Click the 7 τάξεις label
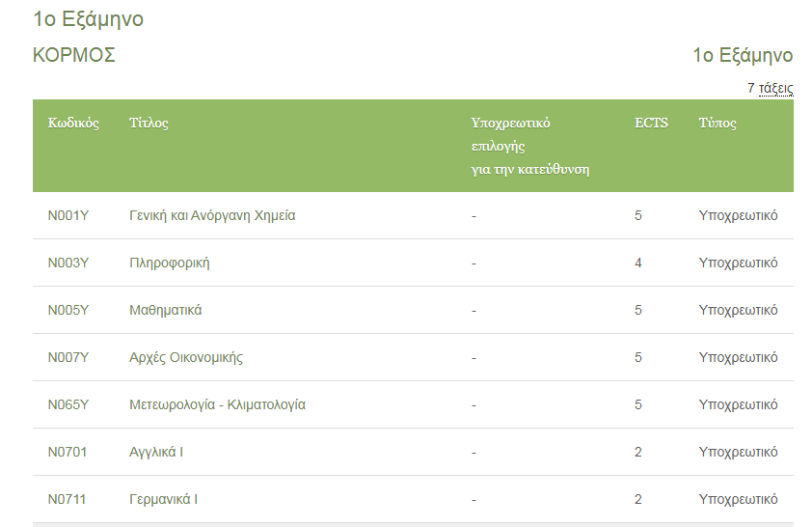812x527 pixels. point(770,88)
